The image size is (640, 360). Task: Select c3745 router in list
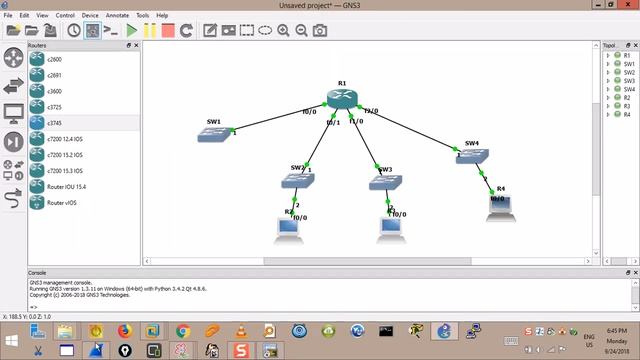(x=84, y=123)
